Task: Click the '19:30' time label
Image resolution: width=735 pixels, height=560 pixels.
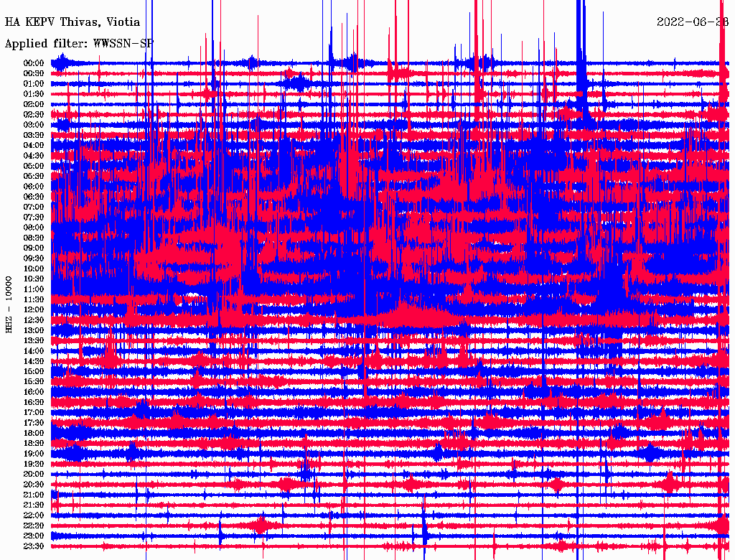Action: 34,464
